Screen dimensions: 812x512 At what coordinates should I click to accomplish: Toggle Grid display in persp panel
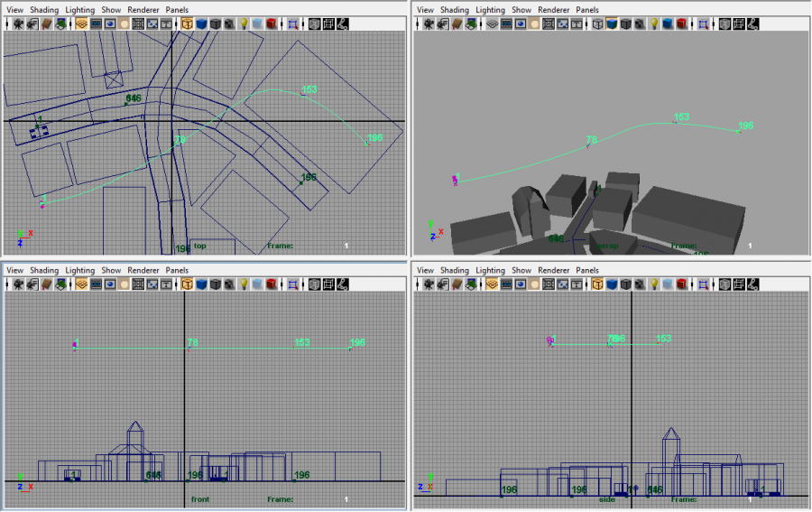tap(492, 23)
